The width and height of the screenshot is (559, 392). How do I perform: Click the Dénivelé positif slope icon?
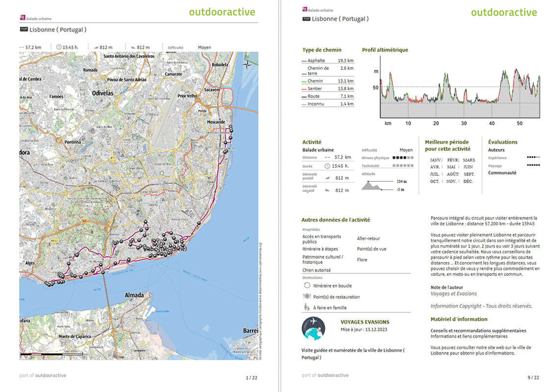tap(327, 178)
